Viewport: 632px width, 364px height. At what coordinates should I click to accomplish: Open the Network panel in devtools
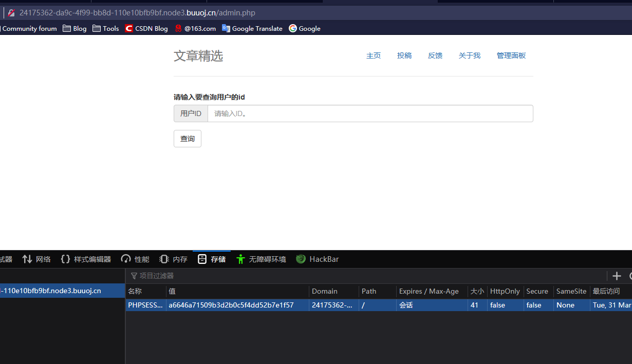[36, 259]
